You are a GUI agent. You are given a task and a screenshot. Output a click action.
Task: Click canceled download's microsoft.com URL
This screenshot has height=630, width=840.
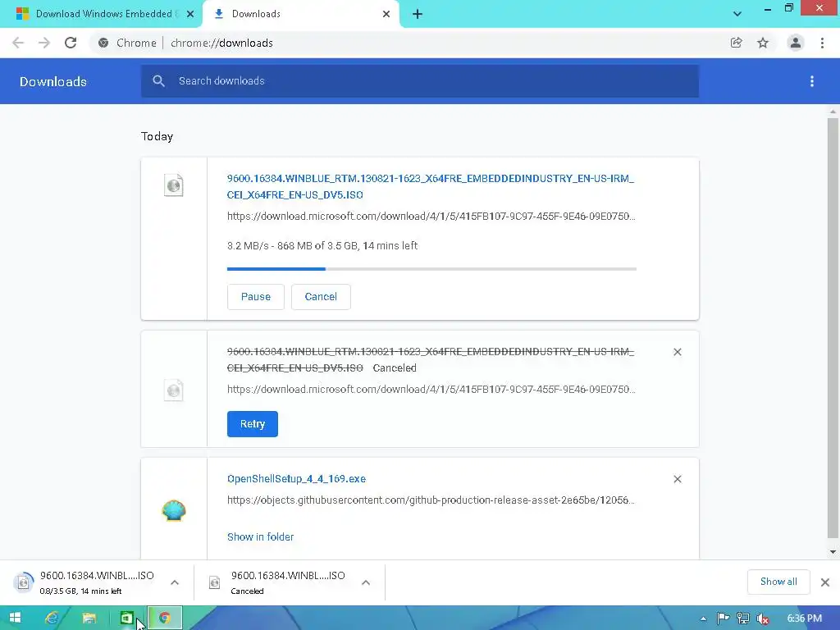tap(431, 390)
